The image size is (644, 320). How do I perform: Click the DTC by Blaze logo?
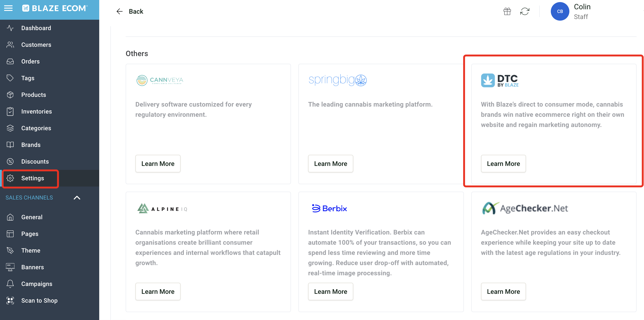pyautogui.click(x=500, y=80)
